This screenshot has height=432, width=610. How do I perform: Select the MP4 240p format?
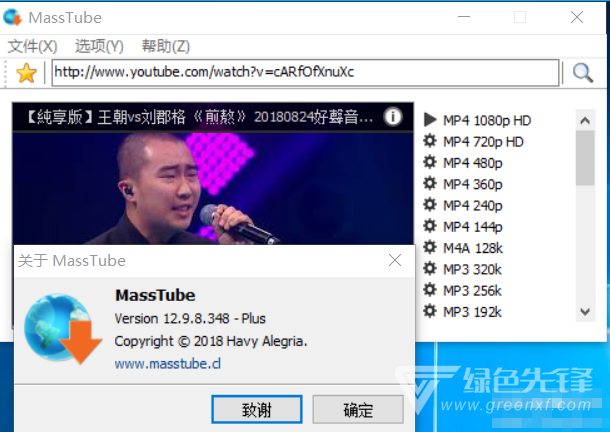[473, 205]
